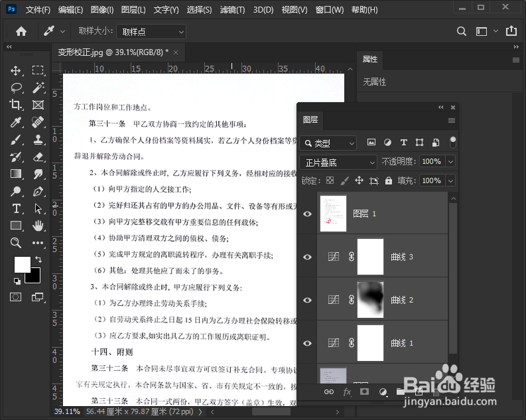Open the 图像(I) menu

point(102,10)
